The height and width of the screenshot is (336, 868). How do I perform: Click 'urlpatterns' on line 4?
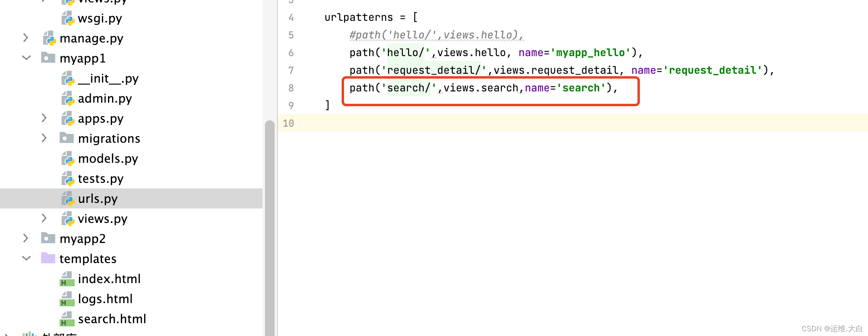pyautogui.click(x=359, y=17)
